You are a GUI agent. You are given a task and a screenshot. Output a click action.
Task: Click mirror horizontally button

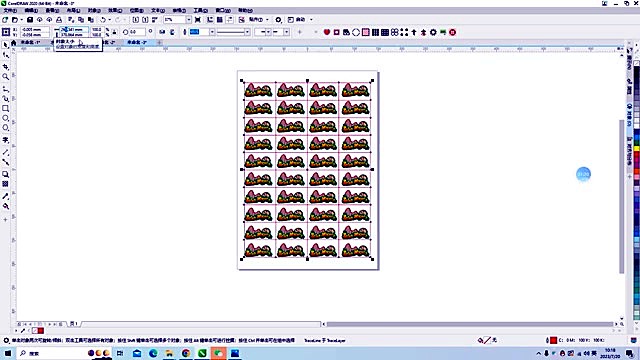click(162, 32)
